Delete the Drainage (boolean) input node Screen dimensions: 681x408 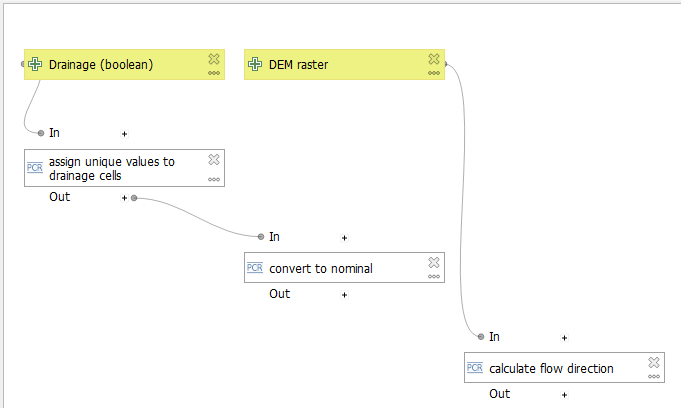point(214,59)
